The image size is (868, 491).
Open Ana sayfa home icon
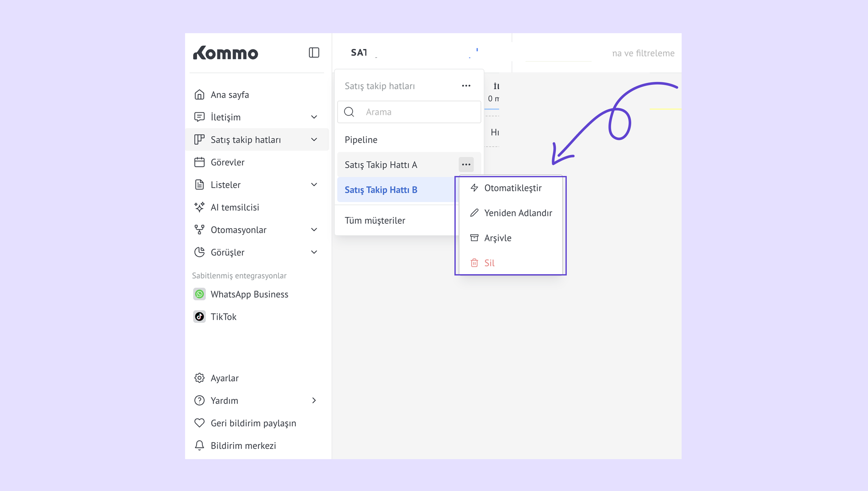[x=199, y=95]
